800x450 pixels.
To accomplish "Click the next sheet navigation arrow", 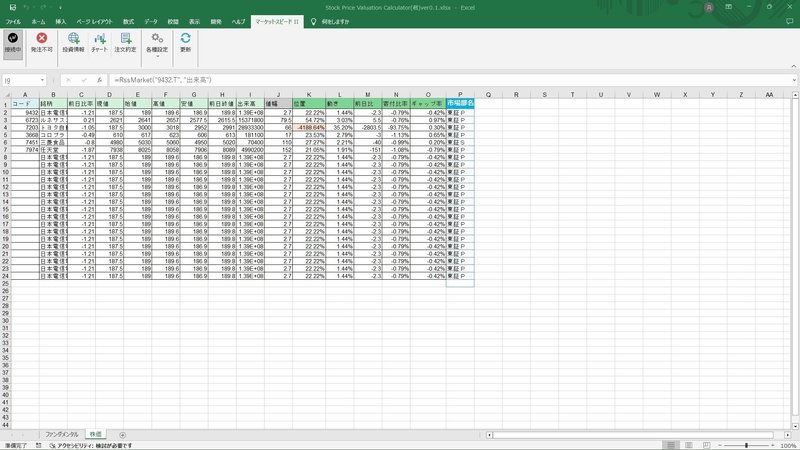I will click(x=23, y=435).
